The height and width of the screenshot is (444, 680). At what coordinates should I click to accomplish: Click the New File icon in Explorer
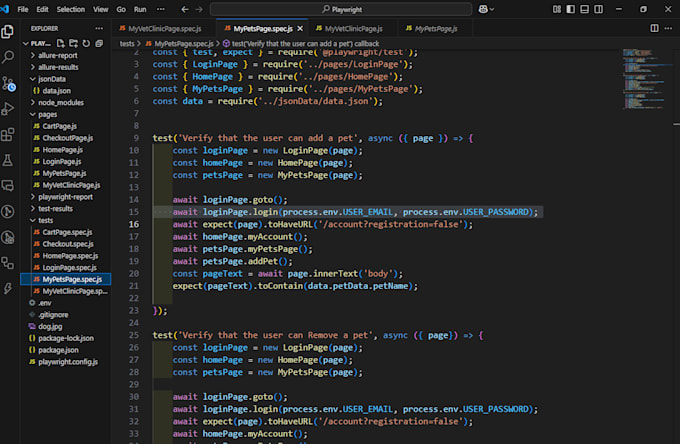tap(61, 43)
